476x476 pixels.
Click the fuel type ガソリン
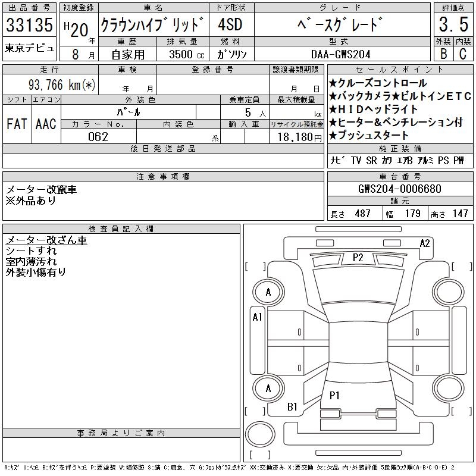[232, 54]
